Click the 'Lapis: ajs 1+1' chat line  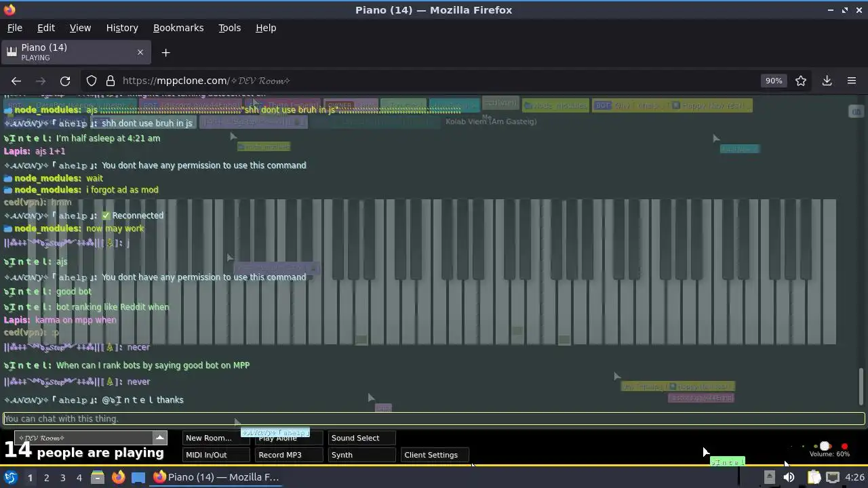(x=35, y=151)
